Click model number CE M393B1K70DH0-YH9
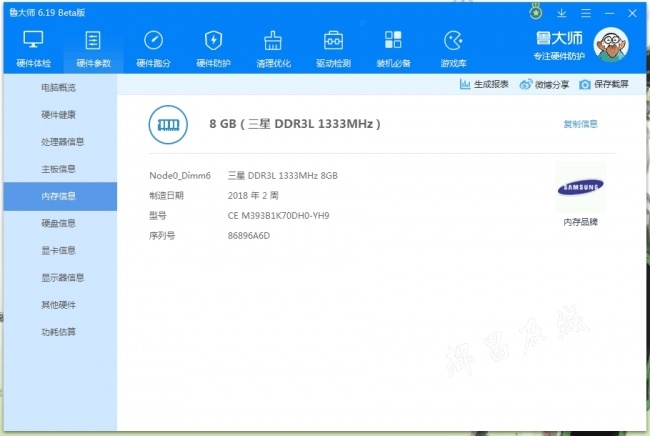The width and height of the screenshot is (650, 436). (279, 216)
